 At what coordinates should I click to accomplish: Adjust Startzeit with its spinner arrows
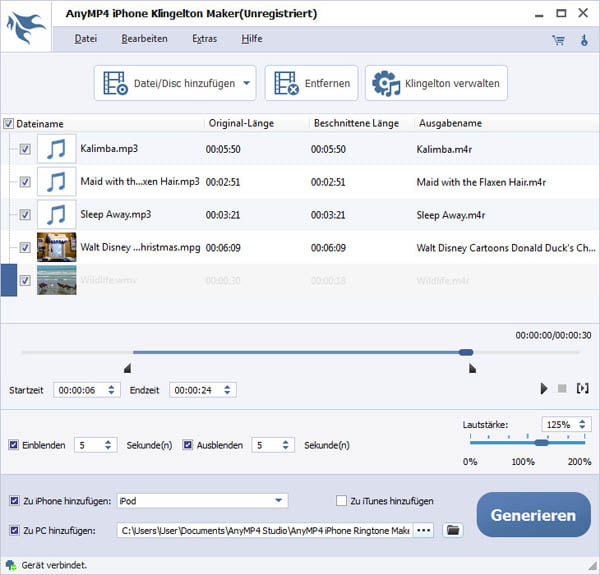(111, 390)
